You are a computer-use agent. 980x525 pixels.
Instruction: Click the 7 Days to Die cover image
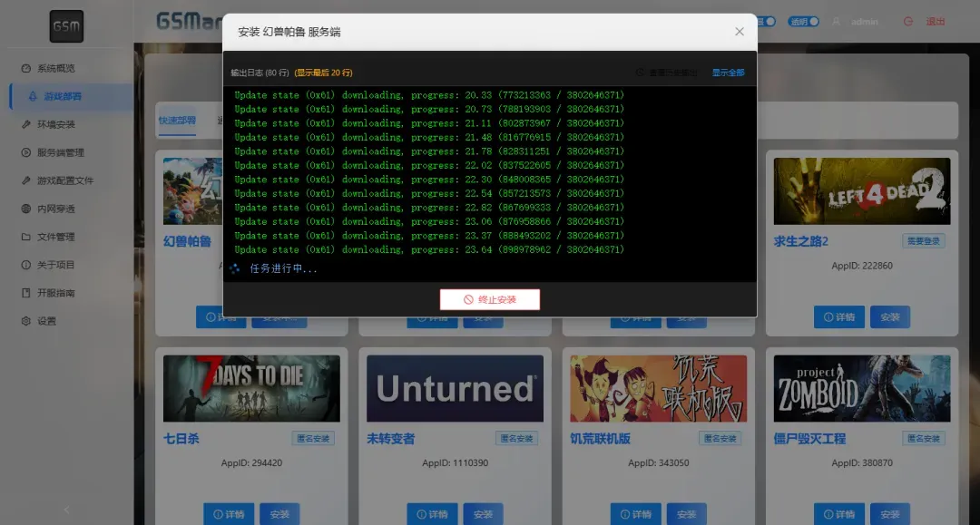tap(251, 388)
